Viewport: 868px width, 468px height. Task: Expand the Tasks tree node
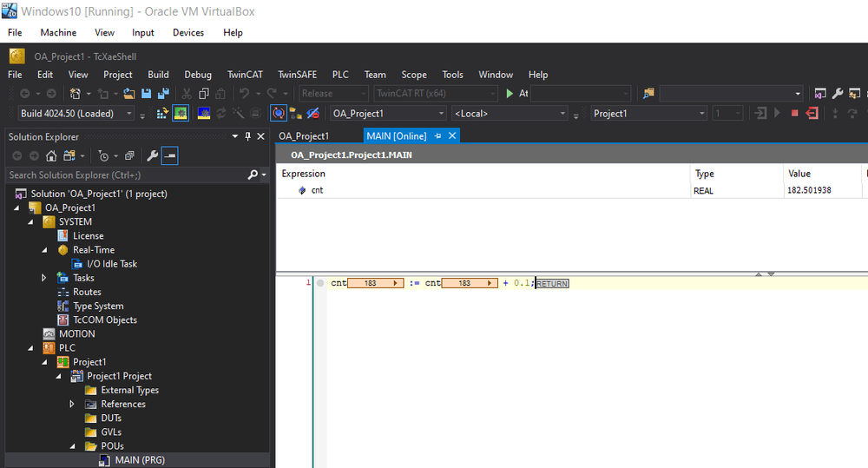click(x=43, y=278)
